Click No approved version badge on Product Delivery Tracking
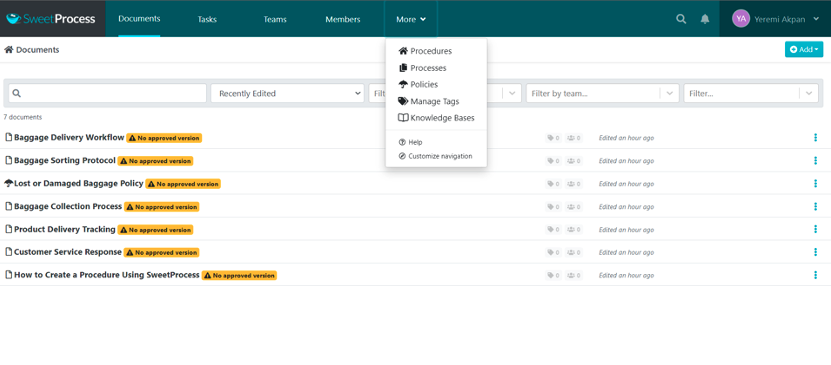 point(155,230)
